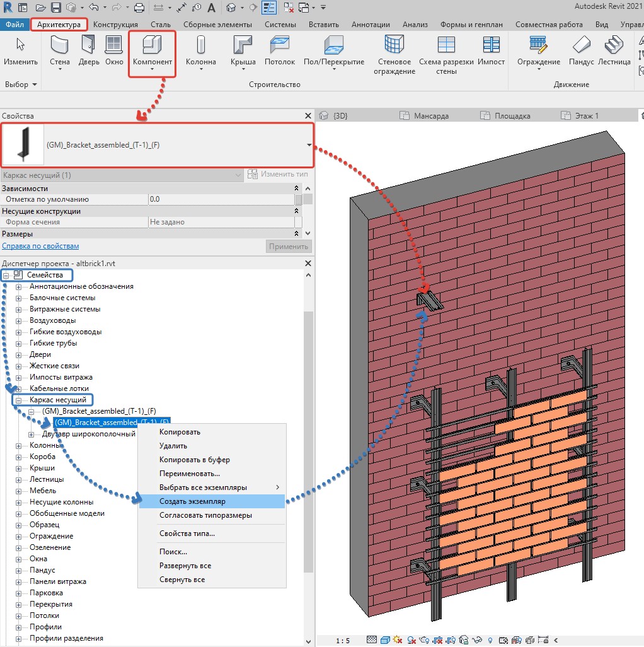
Task: Click the Справка по свойствам link
Action: 40,246
